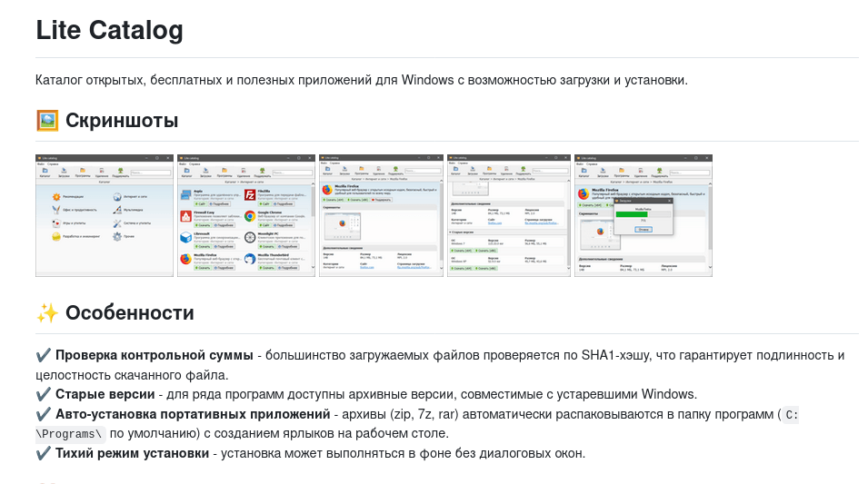The width and height of the screenshot is (868, 484).
Task: Click the bold text Тихий режим установки
Action: click(x=133, y=453)
